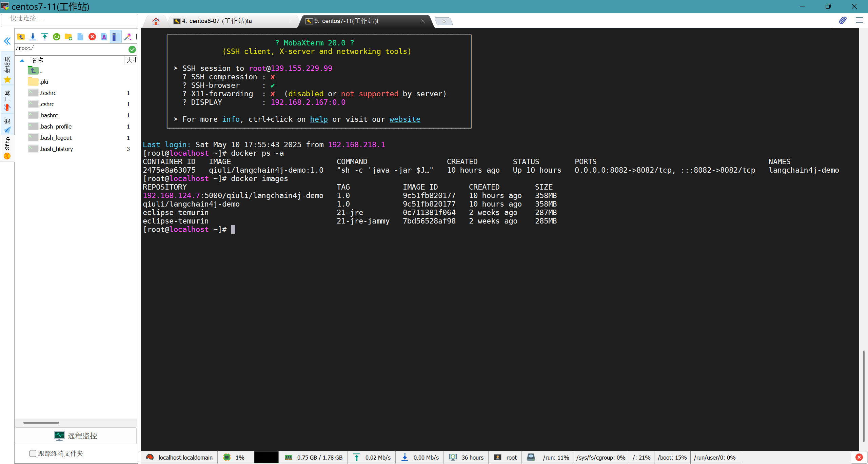
Task: Toggle the highlighted terminal panel view icon
Action: point(115,37)
